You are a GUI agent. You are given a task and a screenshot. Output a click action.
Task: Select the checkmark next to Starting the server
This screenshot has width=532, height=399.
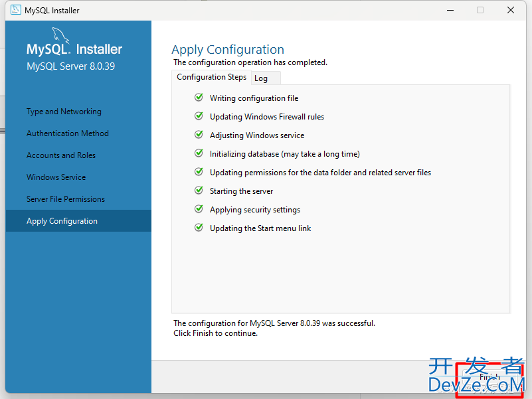199,191
